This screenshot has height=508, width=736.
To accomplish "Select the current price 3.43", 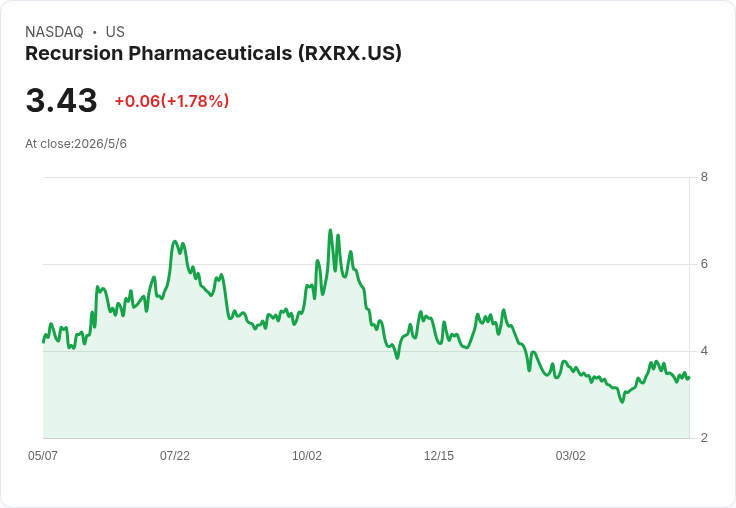I will click(x=61, y=100).
